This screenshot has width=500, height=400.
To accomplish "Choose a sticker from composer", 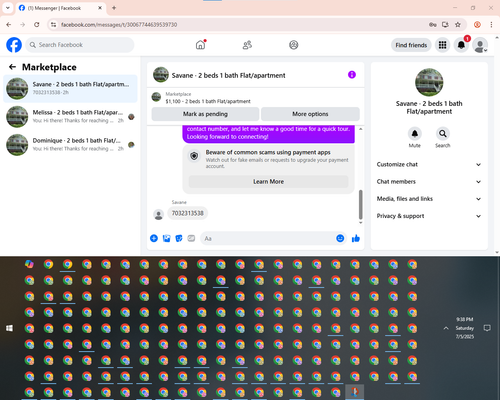I will point(179,238).
